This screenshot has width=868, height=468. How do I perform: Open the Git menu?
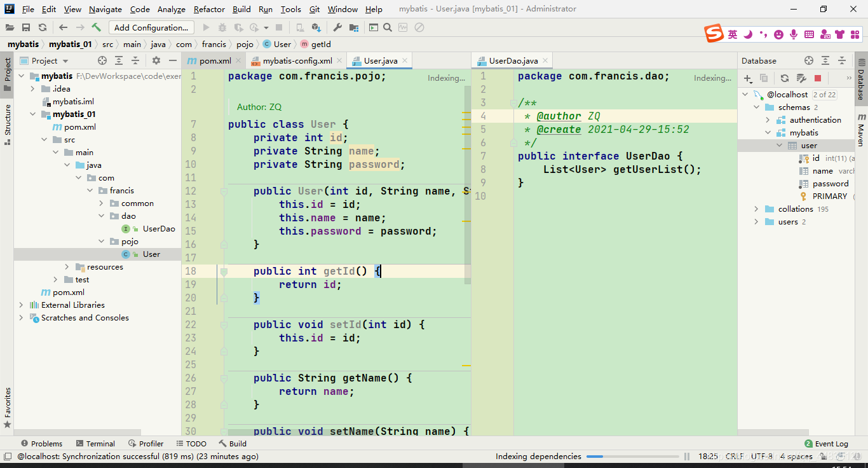[315, 9]
